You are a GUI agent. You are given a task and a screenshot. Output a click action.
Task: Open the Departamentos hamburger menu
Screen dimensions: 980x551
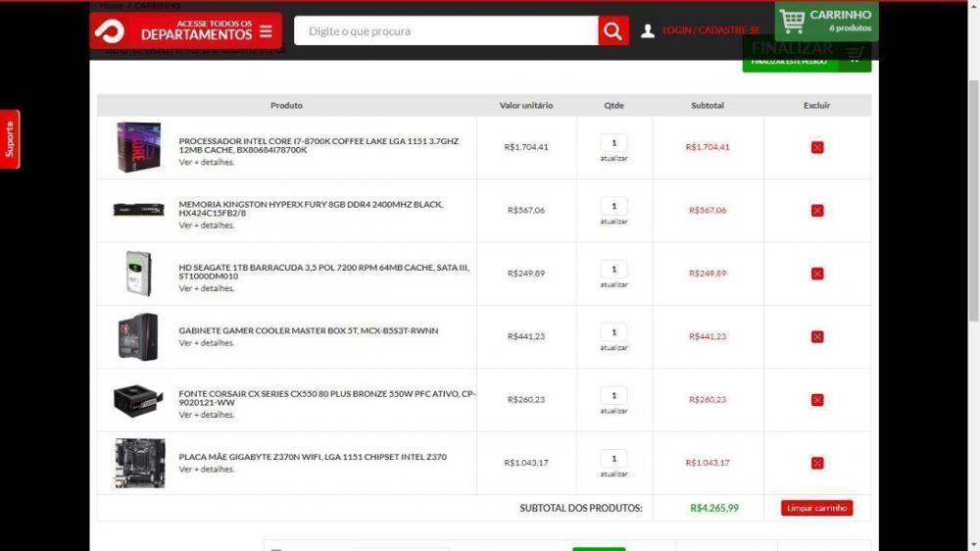tap(266, 31)
